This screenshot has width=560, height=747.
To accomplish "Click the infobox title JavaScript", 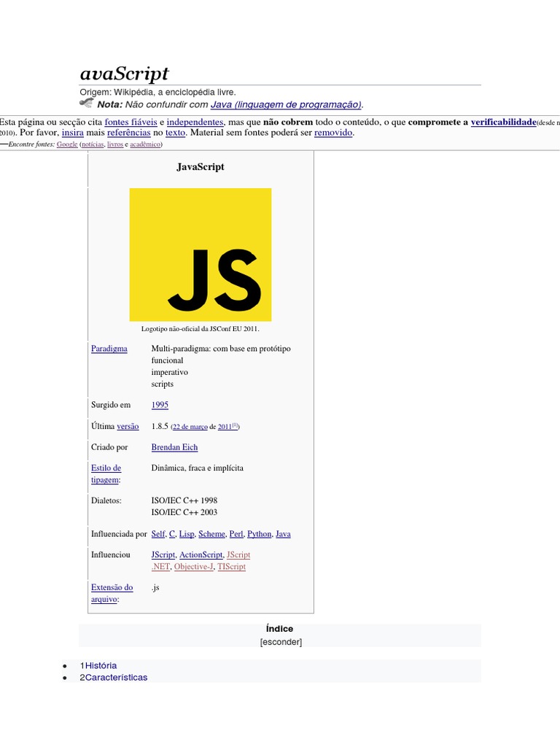I will 201,167.
